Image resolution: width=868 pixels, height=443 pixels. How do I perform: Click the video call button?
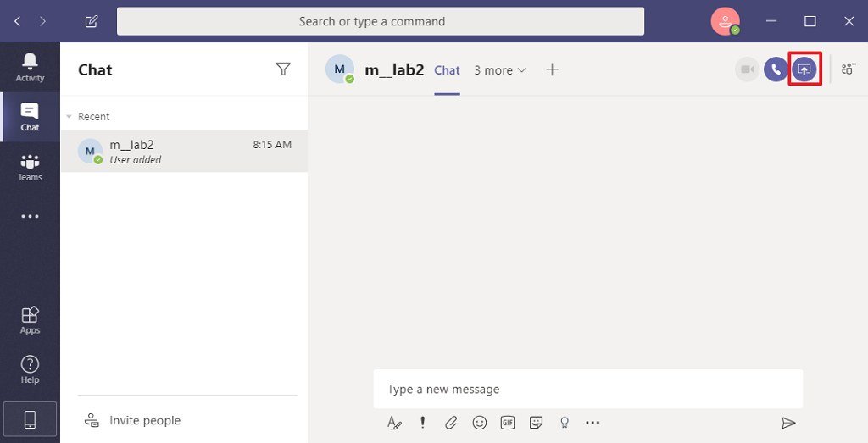(747, 69)
